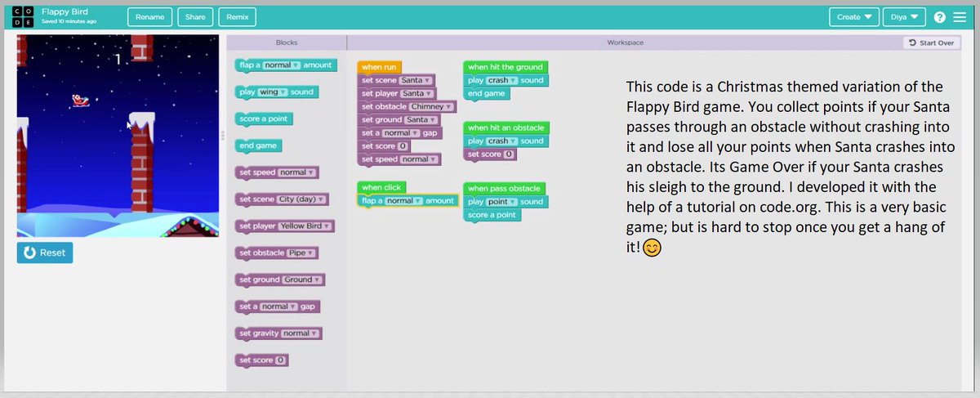Screen dimensions: 980x398
Task: Open toolbox play wing sound dropdown
Action: pos(273,92)
